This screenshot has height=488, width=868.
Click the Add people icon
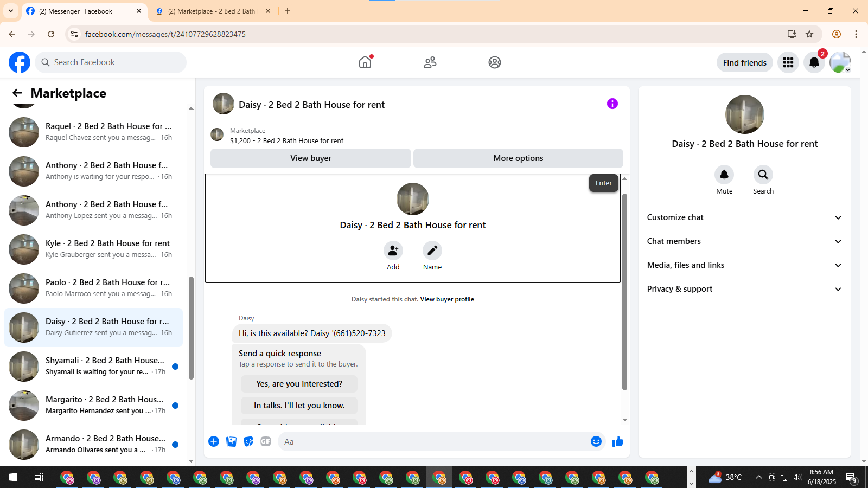click(x=393, y=251)
